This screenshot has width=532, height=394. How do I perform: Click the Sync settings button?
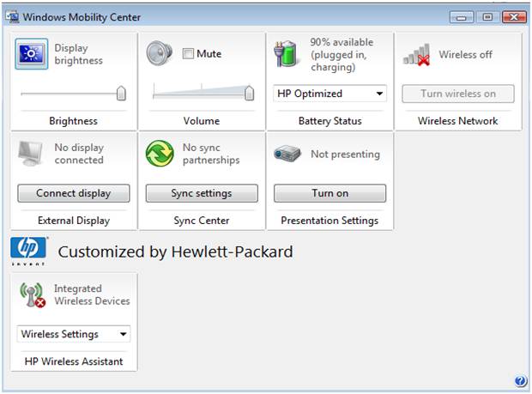click(x=202, y=193)
